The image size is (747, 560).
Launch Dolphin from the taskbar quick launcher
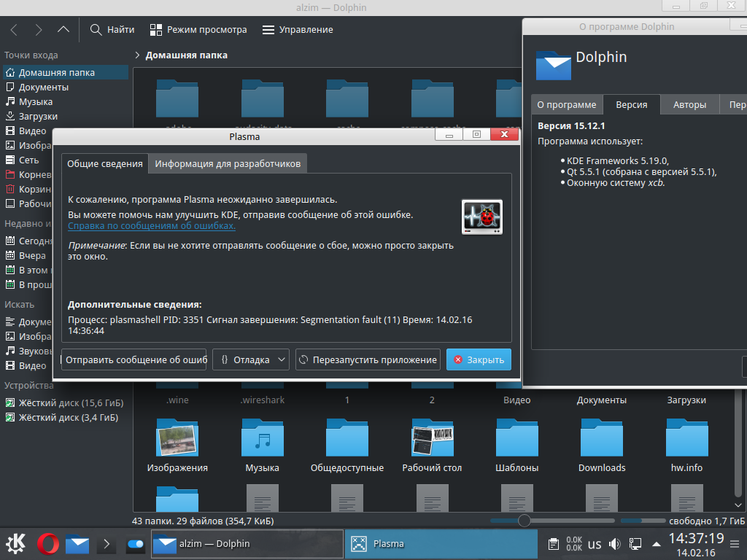[77, 544]
